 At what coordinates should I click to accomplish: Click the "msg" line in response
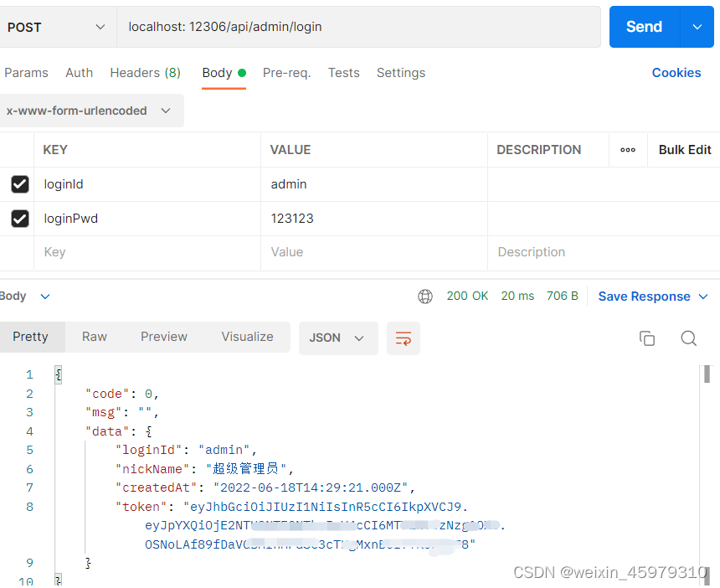tap(122, 412)
